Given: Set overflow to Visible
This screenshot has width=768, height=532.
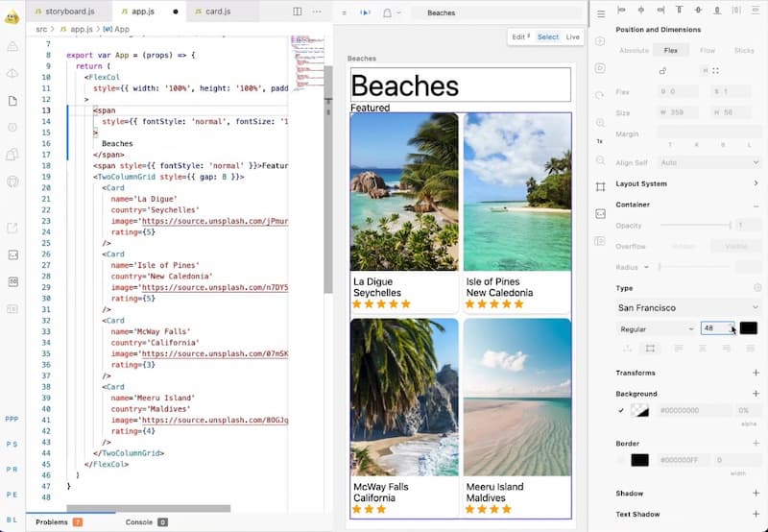Looking at the screenshot, I should click(x=736, y=247).
